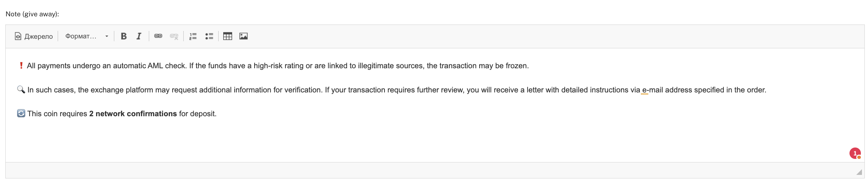Screen dimensions: 868x182
Task: Open the insert image tool
Action: [244, 36]
